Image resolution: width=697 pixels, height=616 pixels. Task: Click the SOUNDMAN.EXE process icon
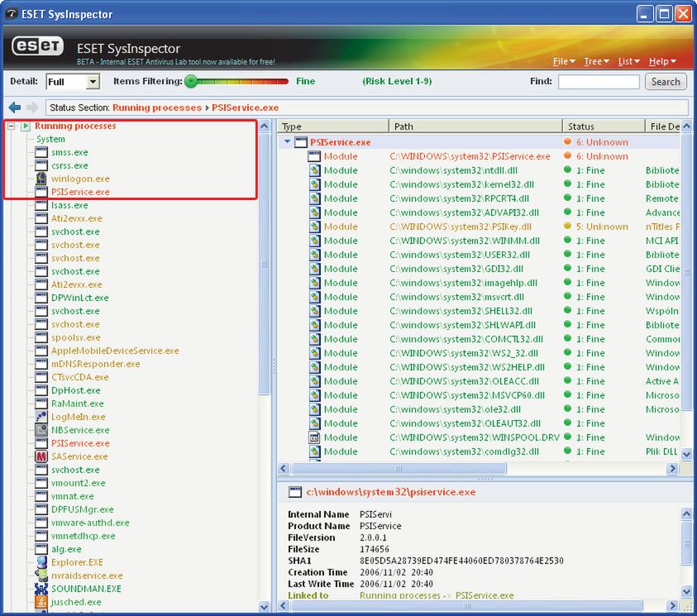click(x=41, y=589)
